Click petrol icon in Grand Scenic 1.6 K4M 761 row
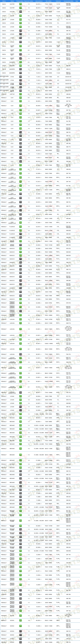The width and height of the screenshot is (80, 644). coord(20,241)
